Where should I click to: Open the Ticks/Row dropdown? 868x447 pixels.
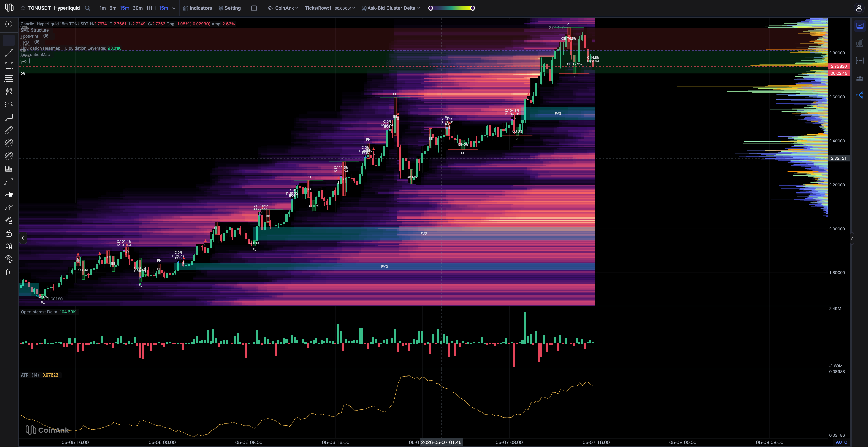(x=330, y=8)
